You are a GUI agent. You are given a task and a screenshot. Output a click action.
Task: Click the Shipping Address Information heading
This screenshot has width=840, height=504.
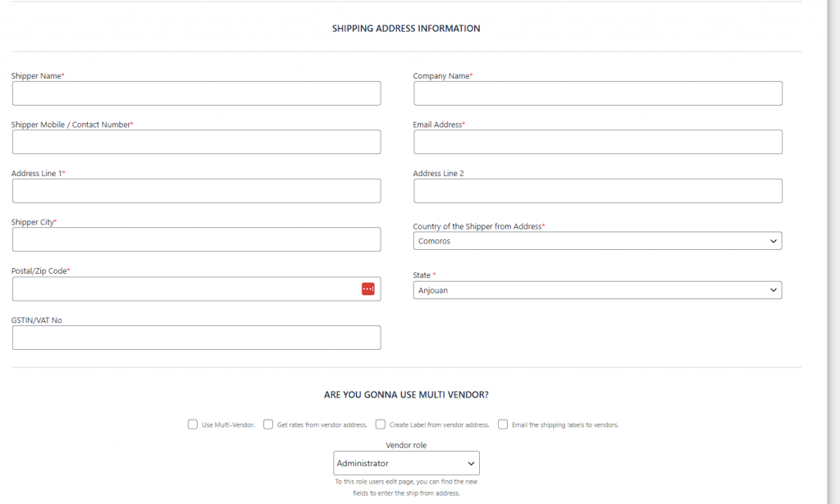coord(406,29)
